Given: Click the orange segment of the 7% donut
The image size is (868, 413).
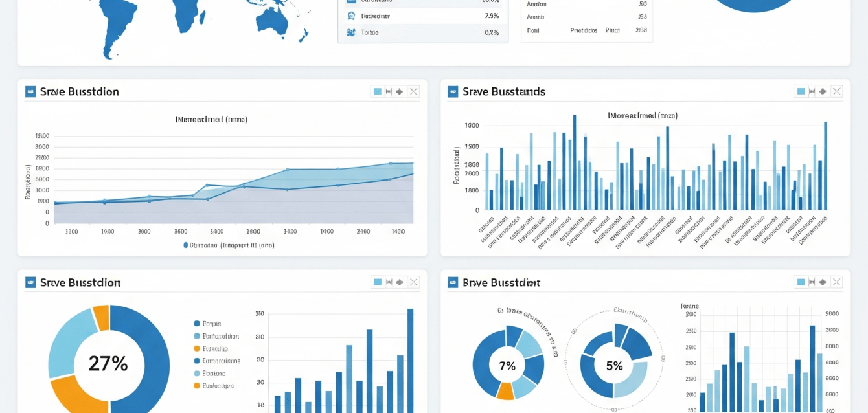Looking at the screenshot, I should pos(505,391).
